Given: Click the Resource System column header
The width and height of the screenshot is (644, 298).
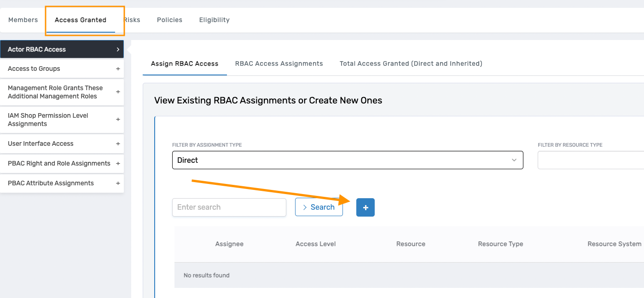Looking at the screenshot, I should (615, 244).
